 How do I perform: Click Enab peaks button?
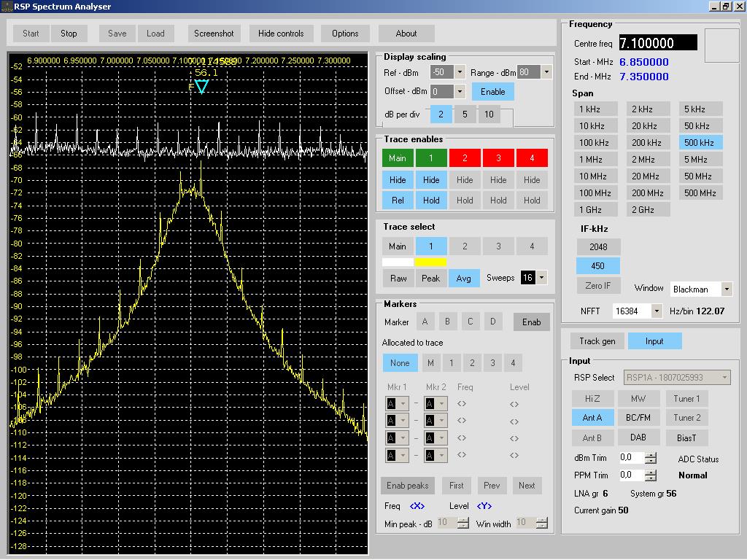click(407, 486)
